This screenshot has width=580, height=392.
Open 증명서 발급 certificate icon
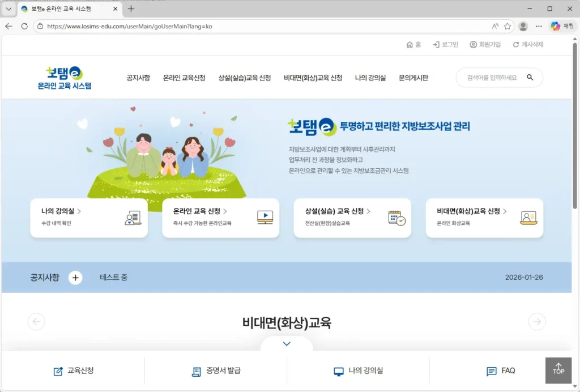click(x=196, y=371)
